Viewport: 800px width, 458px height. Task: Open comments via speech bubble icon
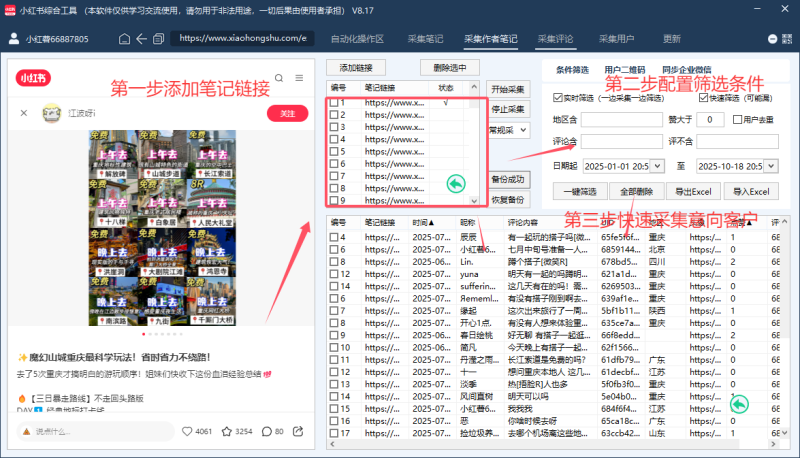(x=266, y=431)
